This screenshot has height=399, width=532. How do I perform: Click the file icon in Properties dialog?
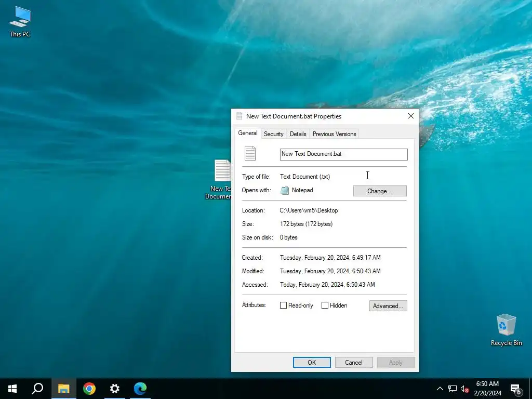pyautogui.click(x=250, y=153)
